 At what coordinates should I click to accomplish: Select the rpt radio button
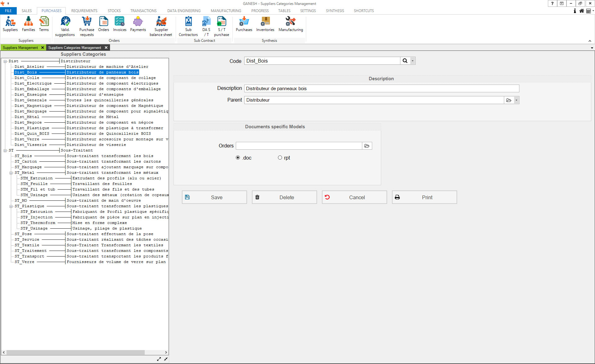280,158
